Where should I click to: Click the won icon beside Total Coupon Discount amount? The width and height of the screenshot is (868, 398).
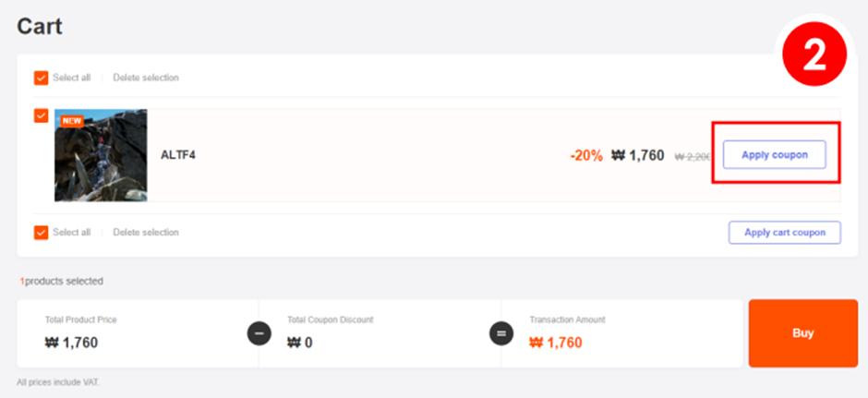pos(295,344)
